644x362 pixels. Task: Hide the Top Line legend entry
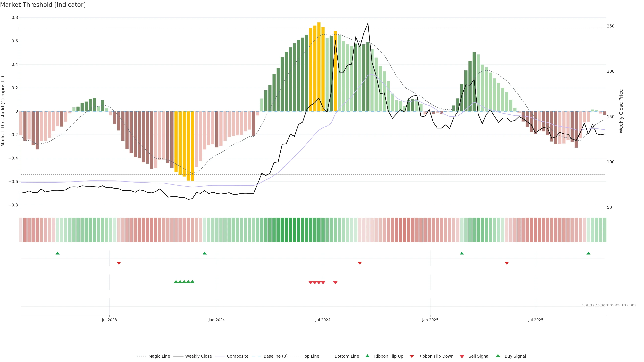311,356
